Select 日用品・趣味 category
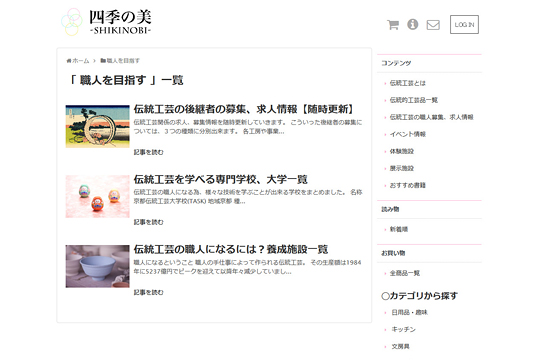Screen dimensions: 540x360 [409, 312]
